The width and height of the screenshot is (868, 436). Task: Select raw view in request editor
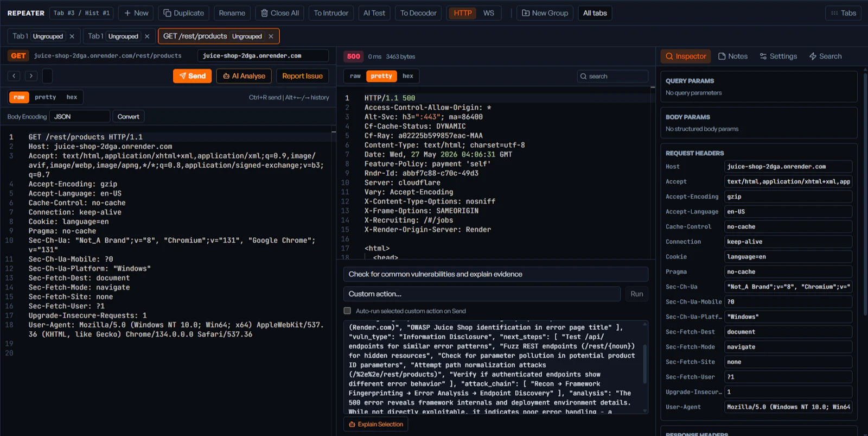click(19, 97)
